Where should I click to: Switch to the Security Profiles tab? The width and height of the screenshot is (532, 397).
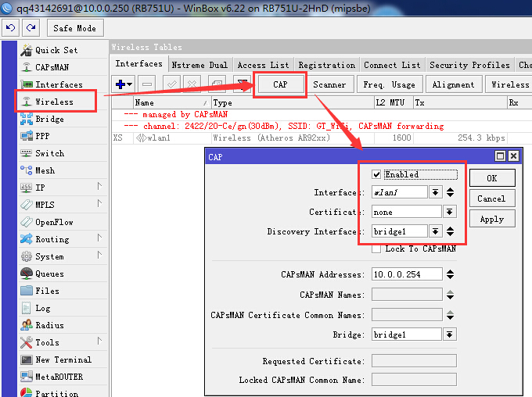click(469, 65)
